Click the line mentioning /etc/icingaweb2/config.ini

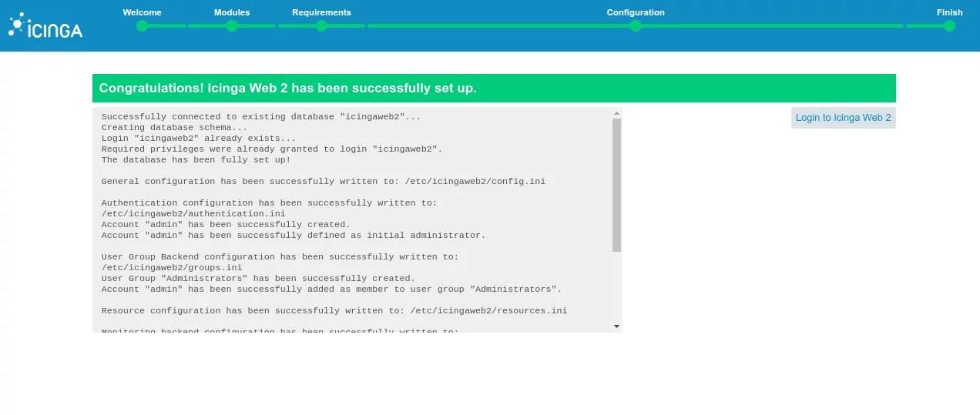(x=324, y=182)
